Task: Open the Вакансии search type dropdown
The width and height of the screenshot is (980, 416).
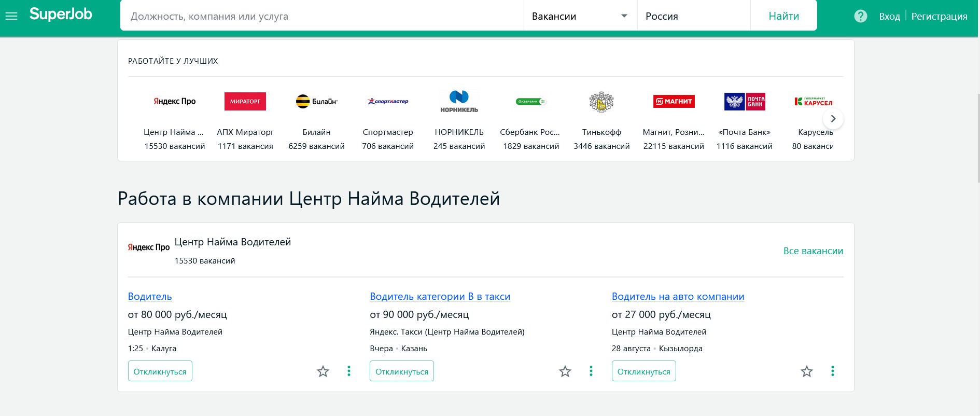Action: pyautogui.click(x=580, y=16)
